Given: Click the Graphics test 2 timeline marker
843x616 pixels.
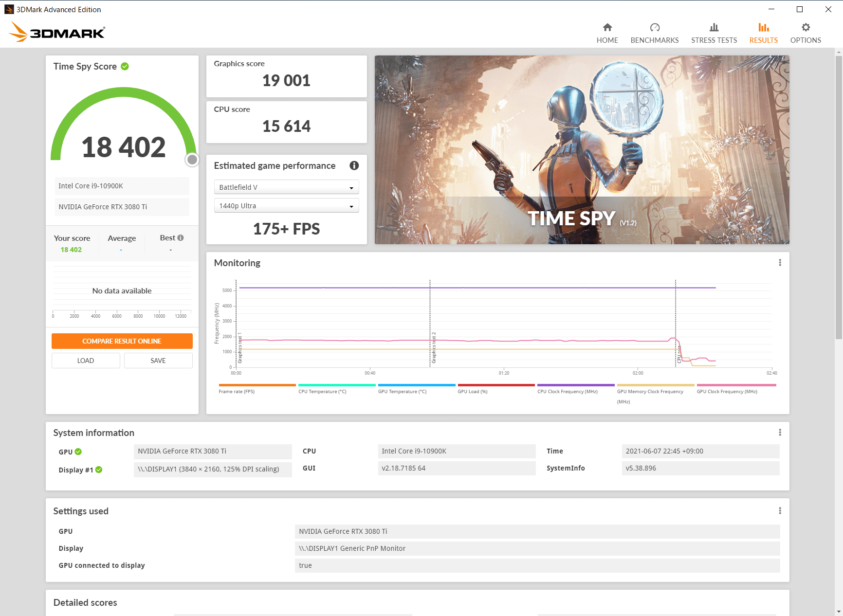Looking at the screenshot, I should point(434,348).
